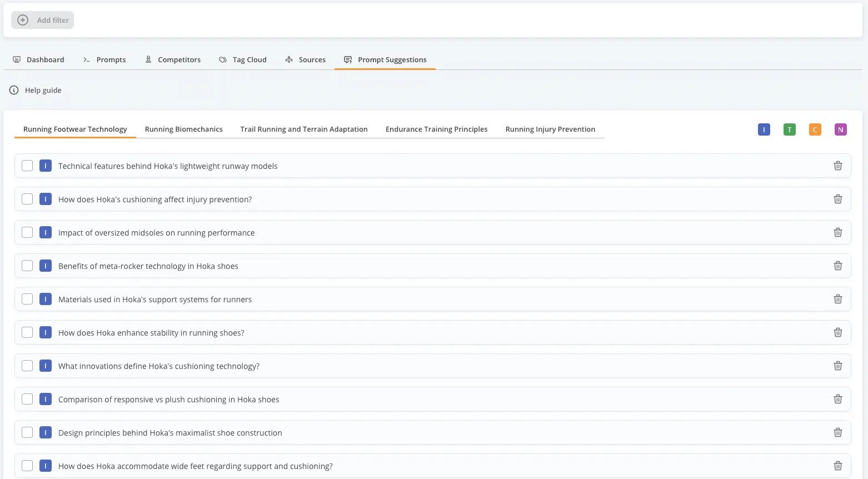868x479 pixels.
Task: Open the Help guide link
Action: [x=43, y=90]
